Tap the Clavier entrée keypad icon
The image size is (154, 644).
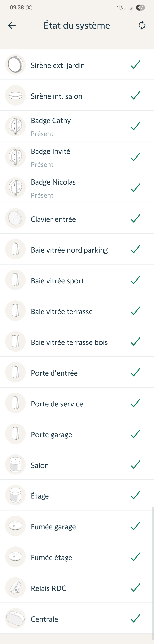pyautogui.click(x=15, y=219)
